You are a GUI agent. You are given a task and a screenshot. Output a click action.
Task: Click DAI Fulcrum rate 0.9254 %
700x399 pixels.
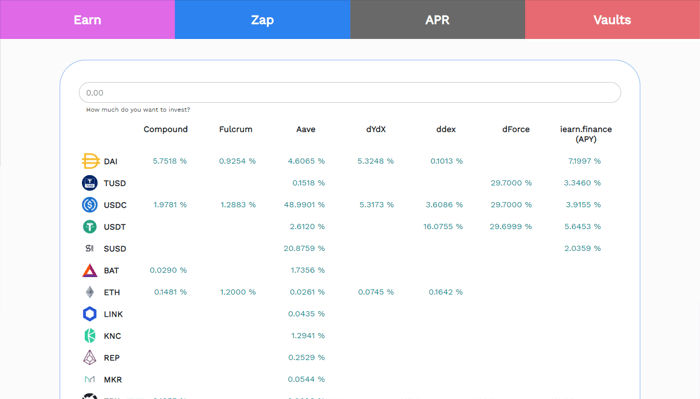tap(237, 161)
